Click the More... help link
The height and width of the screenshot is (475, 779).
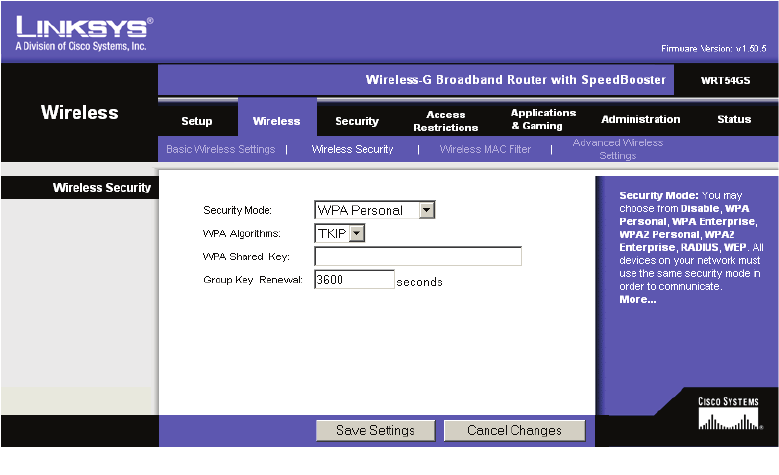(637, 300)
